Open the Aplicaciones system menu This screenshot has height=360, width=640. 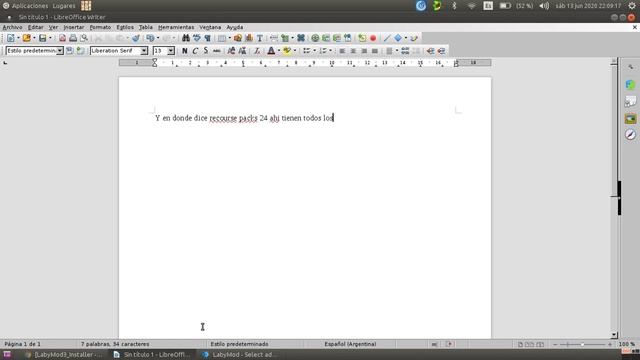point(29,6)
